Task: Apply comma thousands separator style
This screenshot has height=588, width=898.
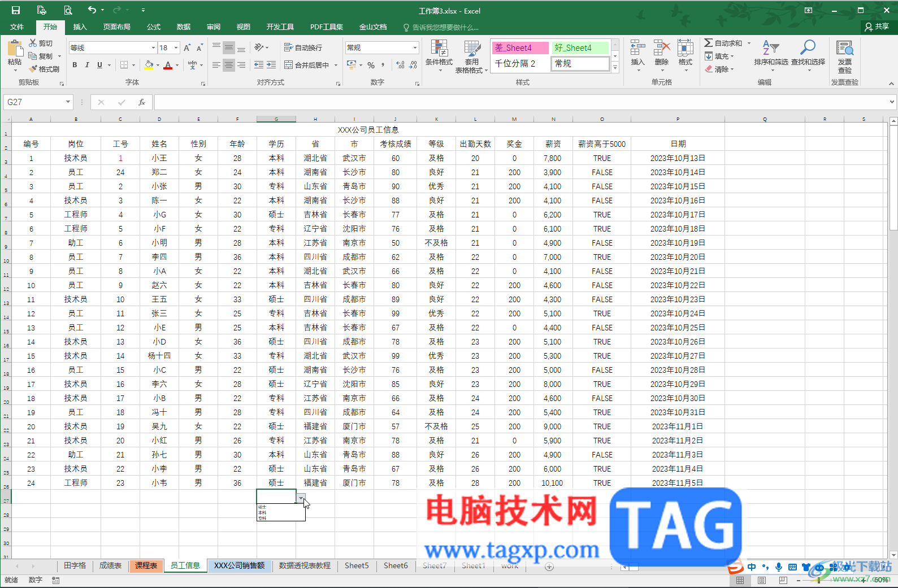Action: pos(383,65)
